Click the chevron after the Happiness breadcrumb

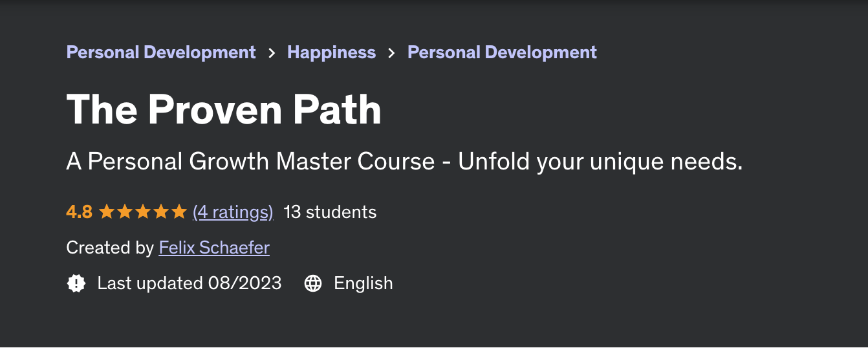click(391, 53)
